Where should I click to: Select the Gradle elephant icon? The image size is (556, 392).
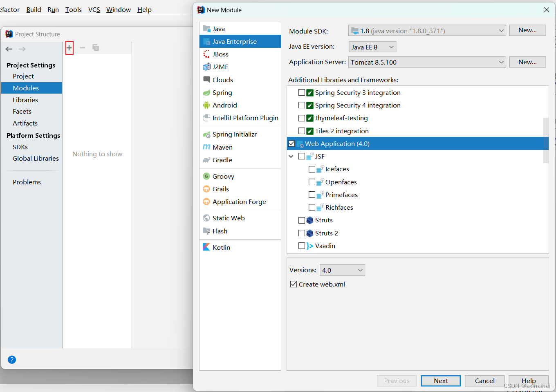[206, 160]
